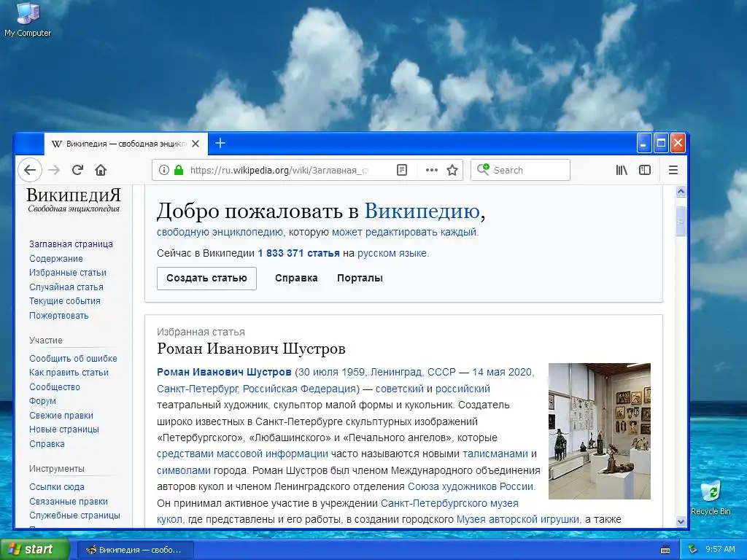Image resolution: width=747 pixels, height=560 pixels.
Task: Open Содержание in sidebar
Action: pyautogui.click(x=56, y=259)
